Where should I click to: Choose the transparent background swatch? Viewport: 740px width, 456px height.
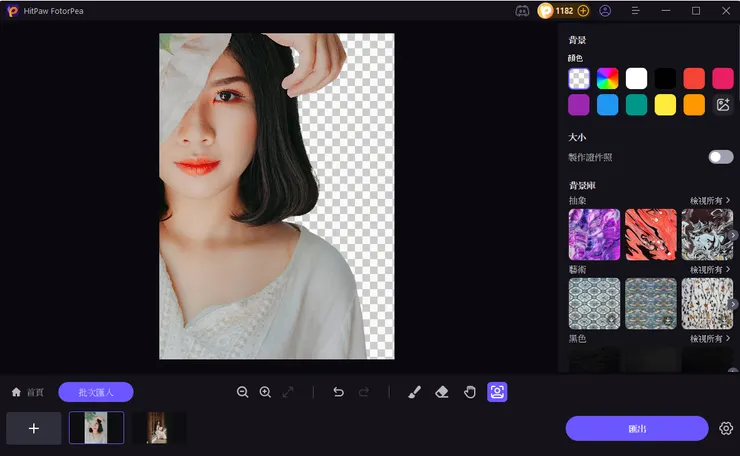tap(579, 78)
